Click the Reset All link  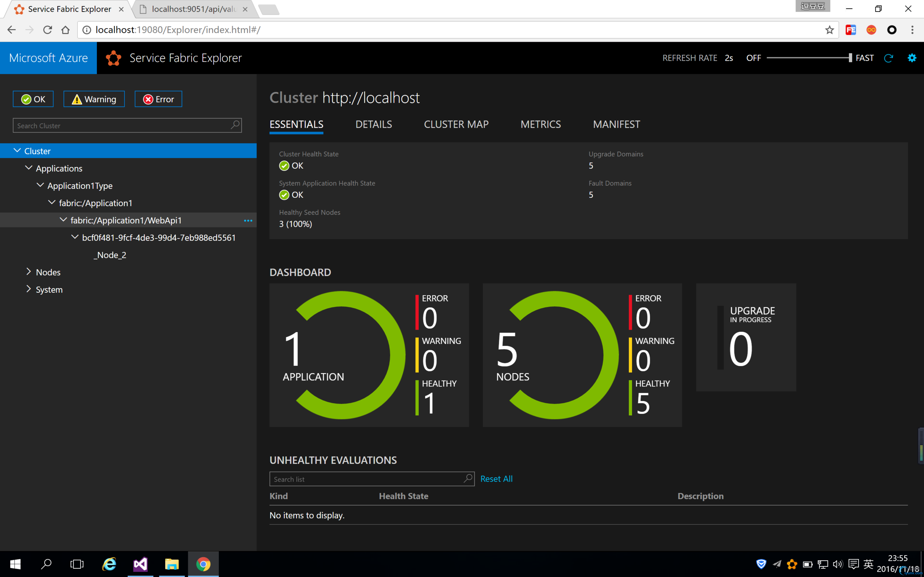(x=496, y=478)
